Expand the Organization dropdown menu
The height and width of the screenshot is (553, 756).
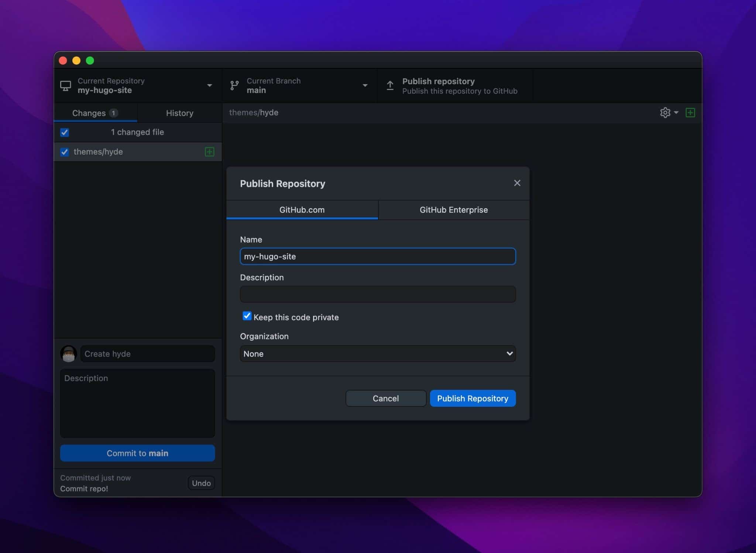pos(377,353)
